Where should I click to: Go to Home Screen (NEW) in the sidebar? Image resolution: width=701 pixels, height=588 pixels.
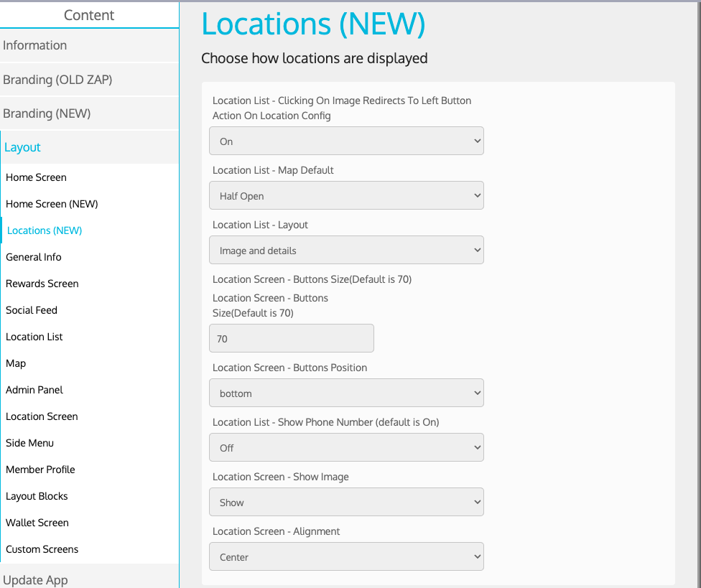[52, 204]
